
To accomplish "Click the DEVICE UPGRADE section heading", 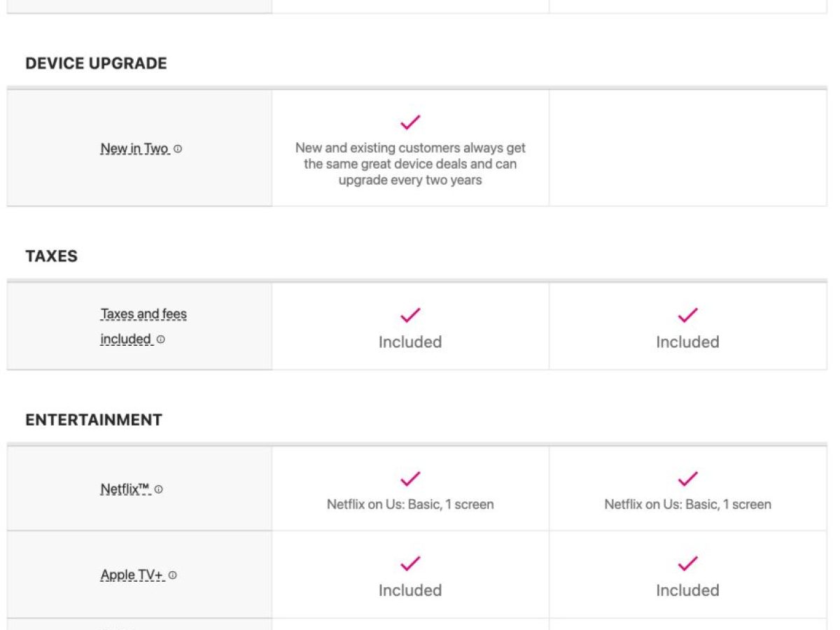I will tap(96, 64).
